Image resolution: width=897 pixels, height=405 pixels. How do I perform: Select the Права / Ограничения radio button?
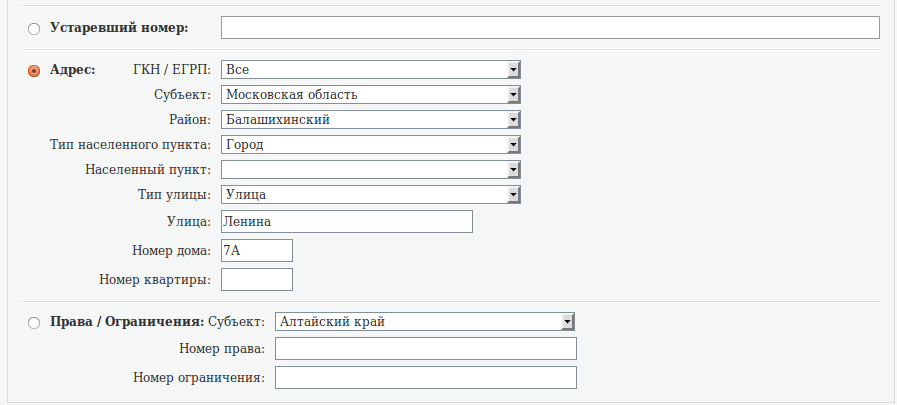click(x=34, y=323)
